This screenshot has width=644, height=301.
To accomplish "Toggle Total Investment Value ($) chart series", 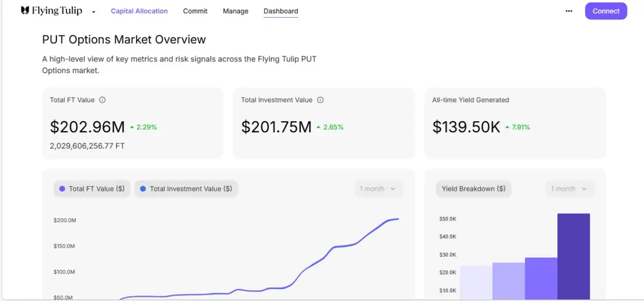I will (x=186, y=189).
